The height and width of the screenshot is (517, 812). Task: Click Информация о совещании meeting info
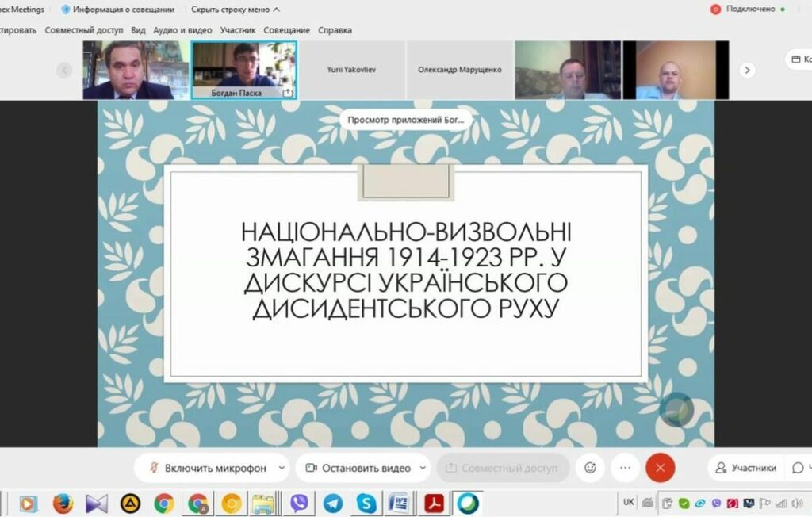(117, 10)
